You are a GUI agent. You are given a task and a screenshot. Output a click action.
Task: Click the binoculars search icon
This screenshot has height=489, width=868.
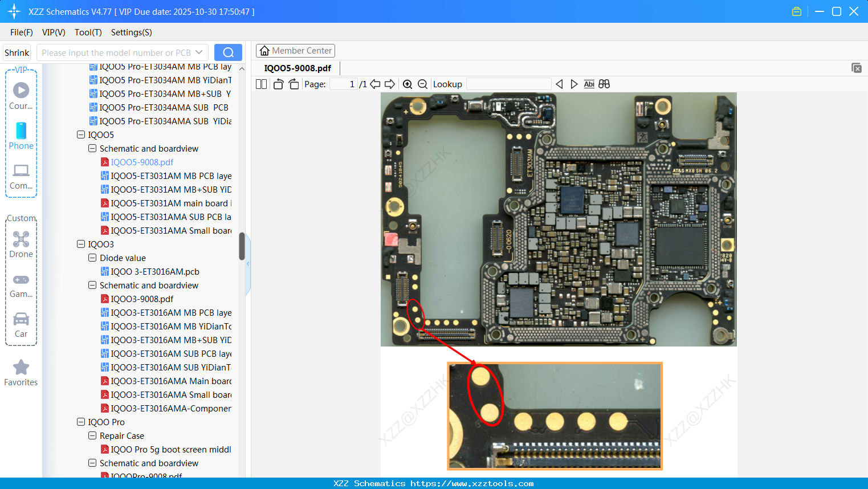pyautogui.click(x=604, y=84)
